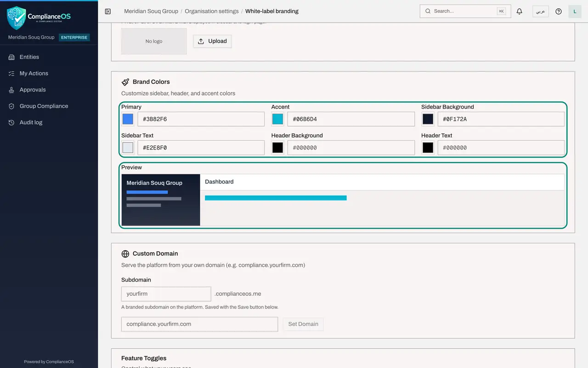The height and width of the screenshot is (368, 588).
Task: Open the Accent color swatch picker
Action: point(277,119)
